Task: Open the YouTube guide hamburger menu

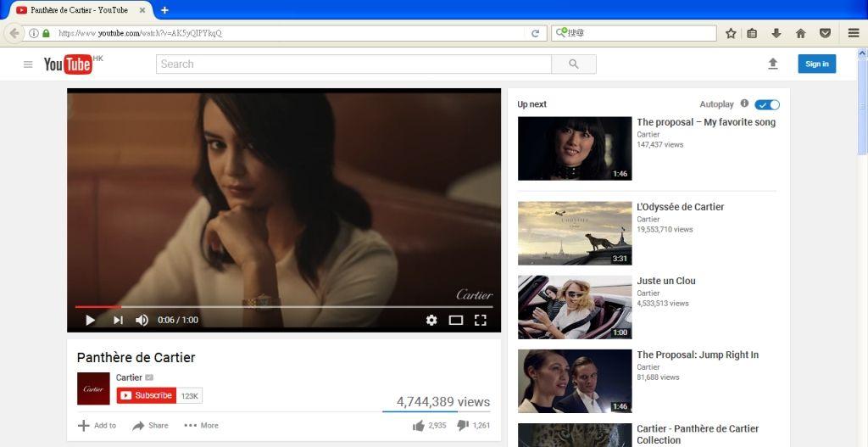Action: point(28,64)
